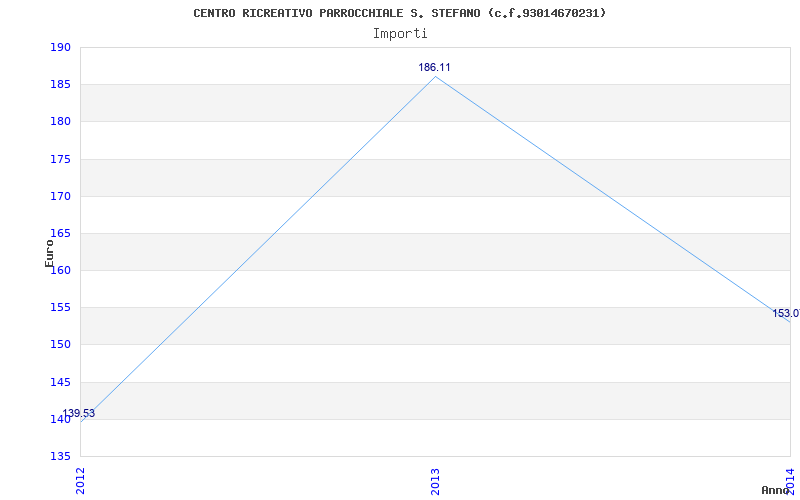Screen dimensions: 800x500
Task: Click the Anno x-axis title
Action: pos(775,490)
